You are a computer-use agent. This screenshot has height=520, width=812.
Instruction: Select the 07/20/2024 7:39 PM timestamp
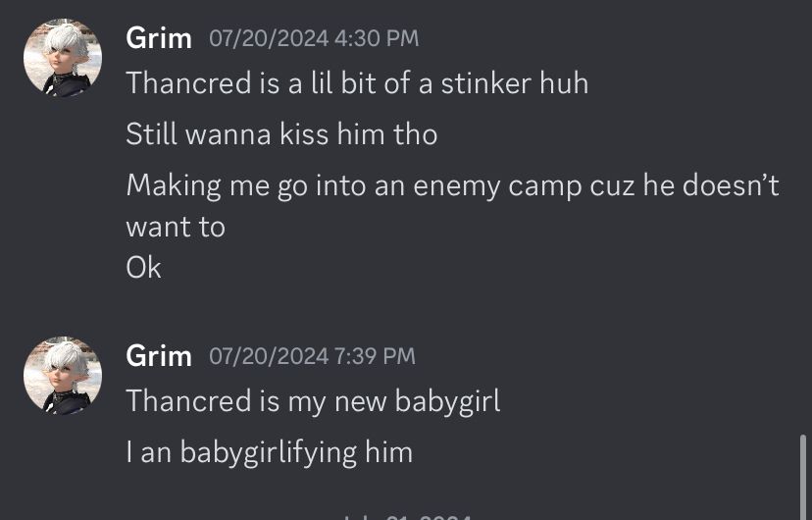(x=312, y=356)
